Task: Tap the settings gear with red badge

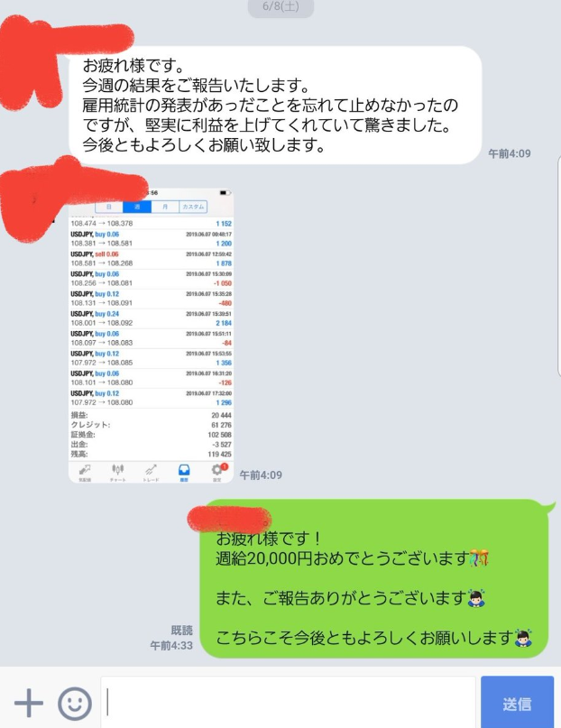Action: (217, 471)
